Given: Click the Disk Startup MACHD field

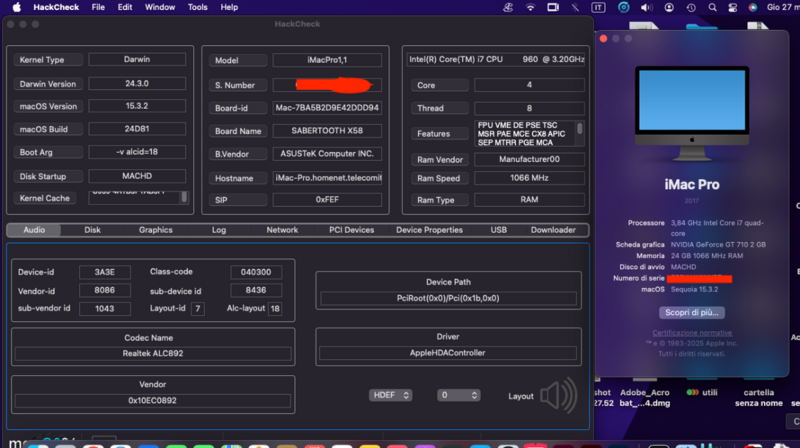Looking at the screenshot, I should point(137,176).
